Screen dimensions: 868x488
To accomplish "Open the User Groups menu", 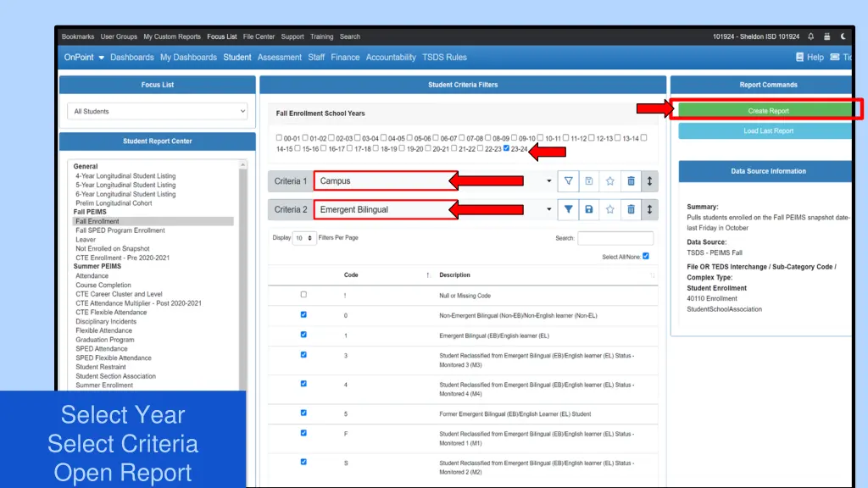I will (x=119, y=36).
